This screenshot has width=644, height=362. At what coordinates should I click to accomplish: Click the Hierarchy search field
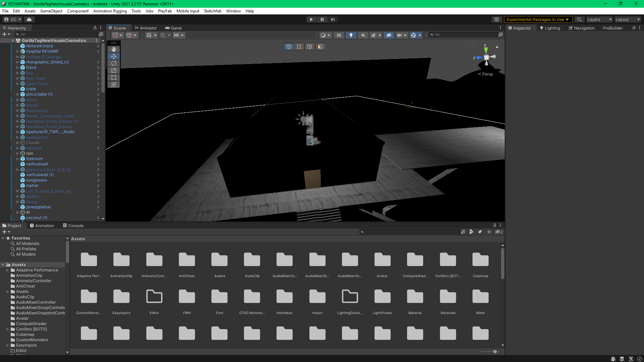click(x=57, y=34)
